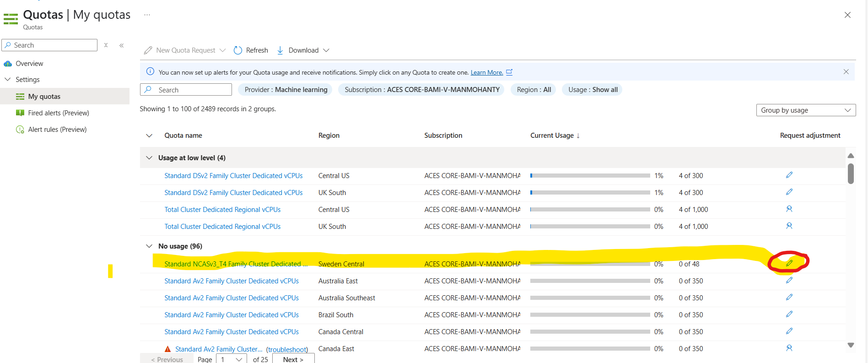Click the edit pencil for Australia Southeast row

pos(789,298)
